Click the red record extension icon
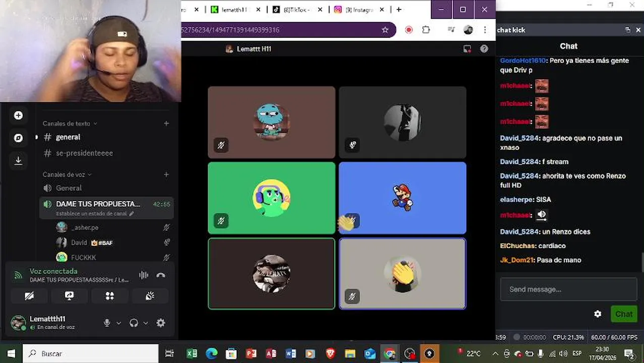The width and height of the screenshot is (644, 363). point(409,30)
